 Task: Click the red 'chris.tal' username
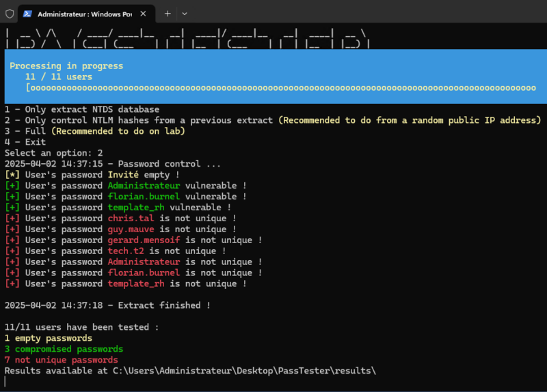tap(132, 219)
